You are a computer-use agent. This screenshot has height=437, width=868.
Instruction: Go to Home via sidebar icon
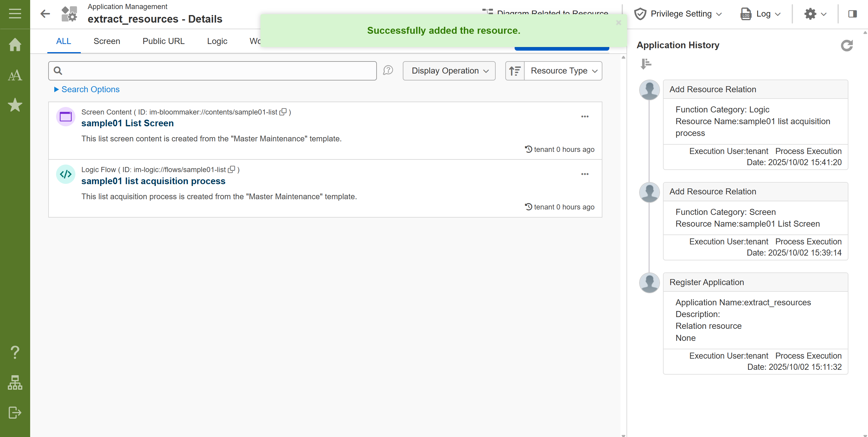pos(15,45)
